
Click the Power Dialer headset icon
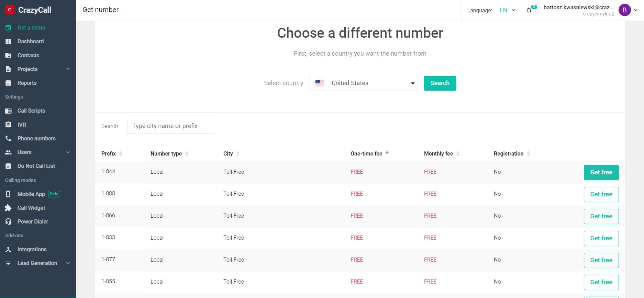click(8, 221)
